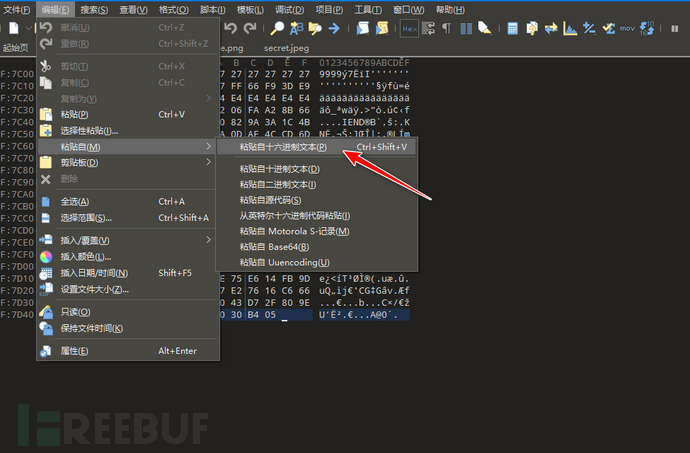This screenshot has width=690, height=453.
Task: Open the 工具(T) menu
Action: click(x=368, y=10)
